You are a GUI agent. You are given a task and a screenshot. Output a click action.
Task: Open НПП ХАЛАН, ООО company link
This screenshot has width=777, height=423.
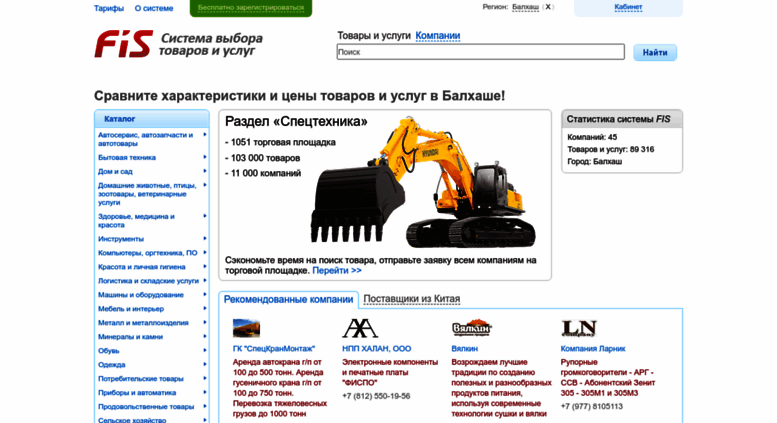click(377, 349)
